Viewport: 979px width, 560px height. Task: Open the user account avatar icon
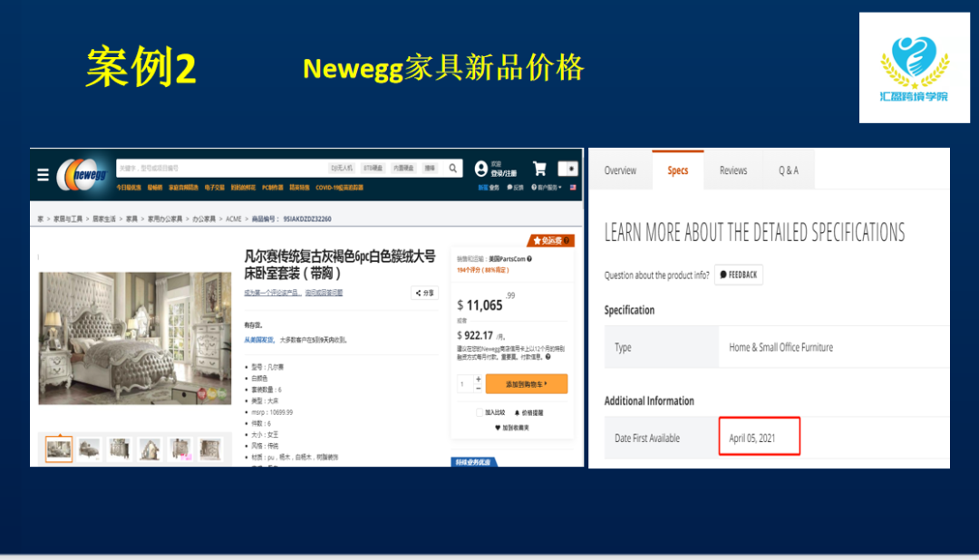(x=480, y=169)
